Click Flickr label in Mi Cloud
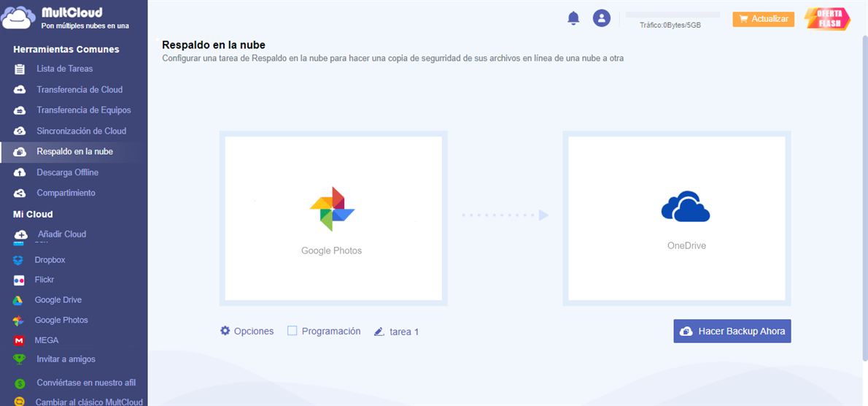Viewport: 868px width, 406px height. pyautogui.click(x=44, y=280)
